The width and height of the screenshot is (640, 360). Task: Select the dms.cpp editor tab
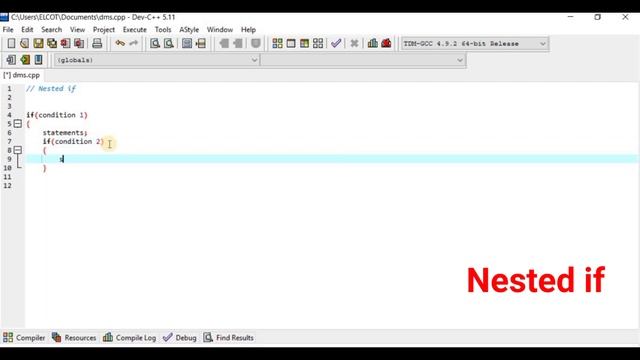tap(22, 75)
